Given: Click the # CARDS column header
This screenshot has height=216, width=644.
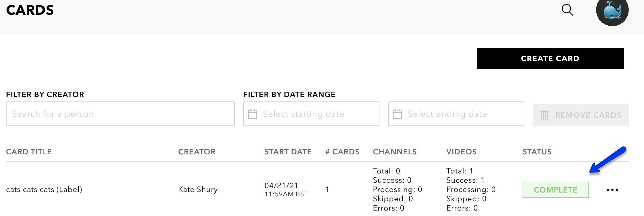Looking at the screenshot, I should (x=342, y=152).
